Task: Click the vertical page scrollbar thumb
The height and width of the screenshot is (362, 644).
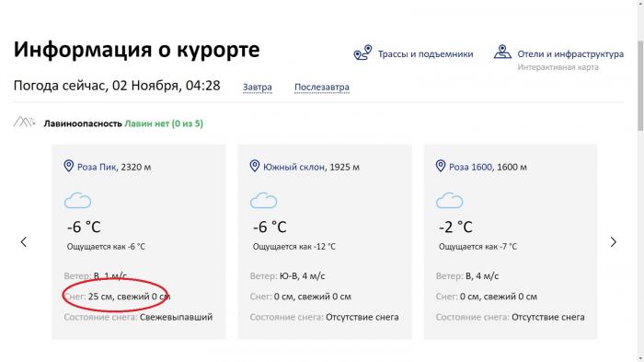Action: [640, 86]
